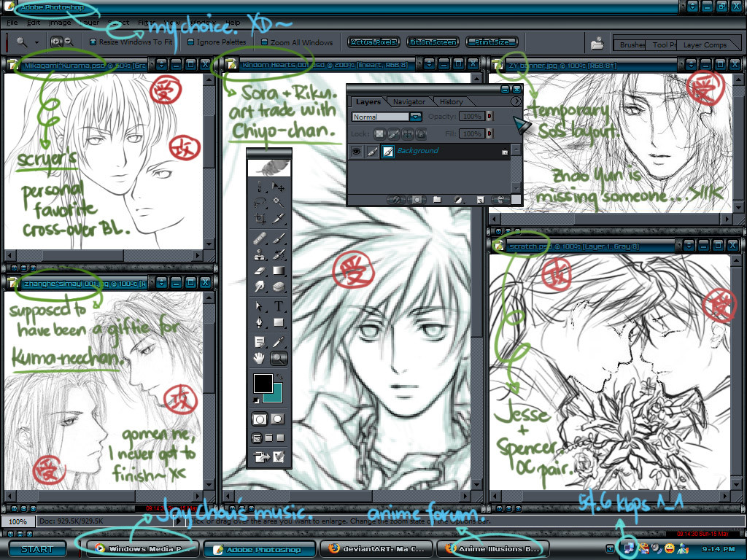Select the Pen tool
This screenshot has height=560, width=747.
(259, 323)
